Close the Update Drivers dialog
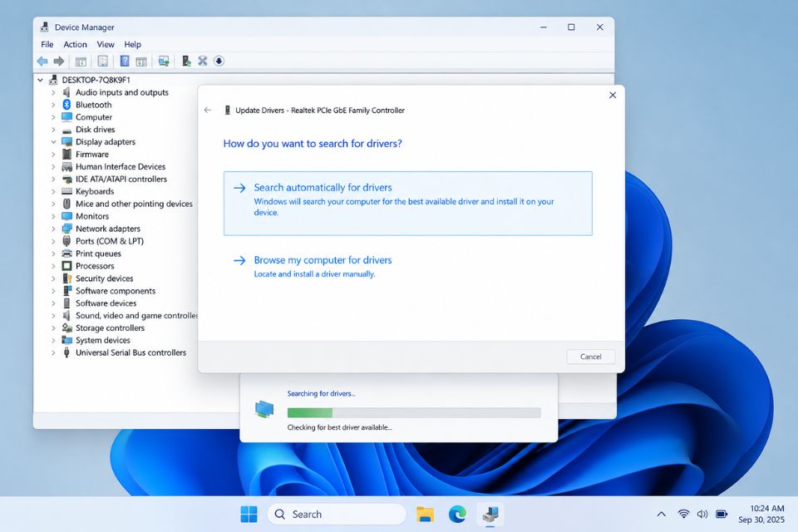The image size is (798, 532). click(613, 96)
